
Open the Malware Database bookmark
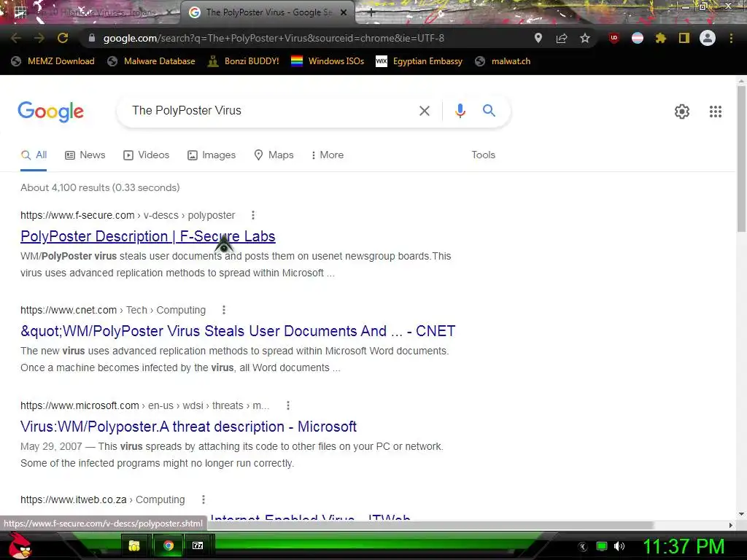tap(152, 61)
